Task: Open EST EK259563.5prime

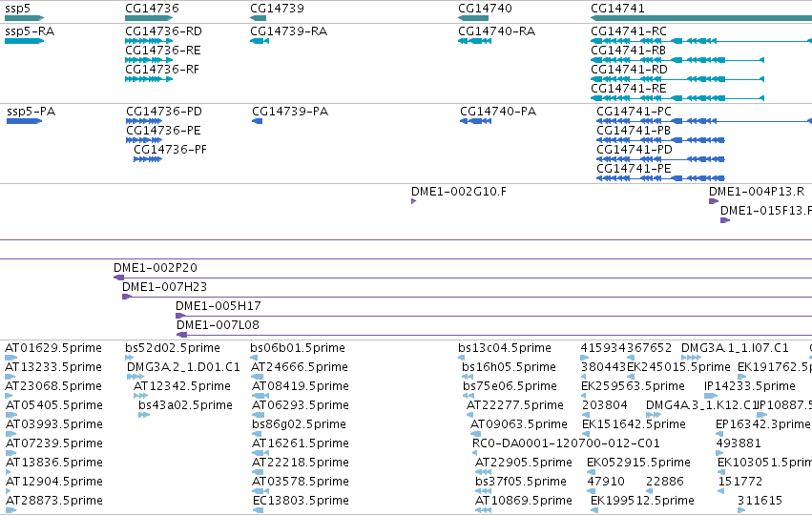Action: [633, 386]
